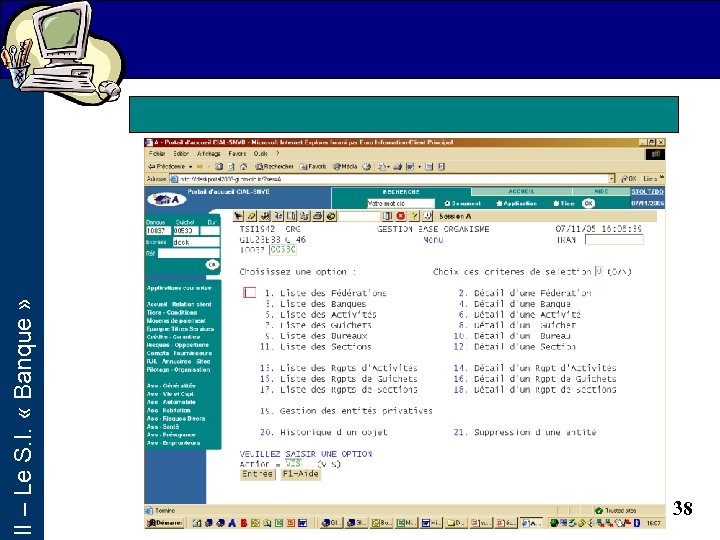The width and height of the screenshot is (720, 540).
Task: Expand the Précédente history dropdown arrow
Action: [x=191, y=167]
